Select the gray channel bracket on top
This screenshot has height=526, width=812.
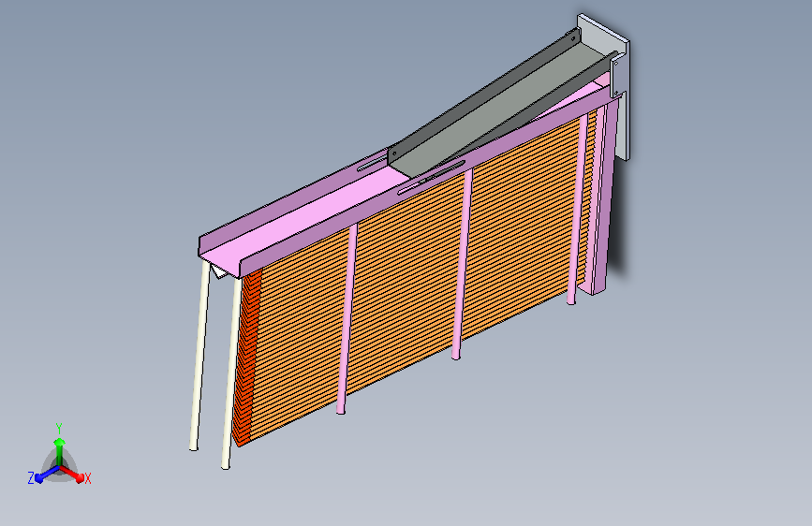coord(497,109)
